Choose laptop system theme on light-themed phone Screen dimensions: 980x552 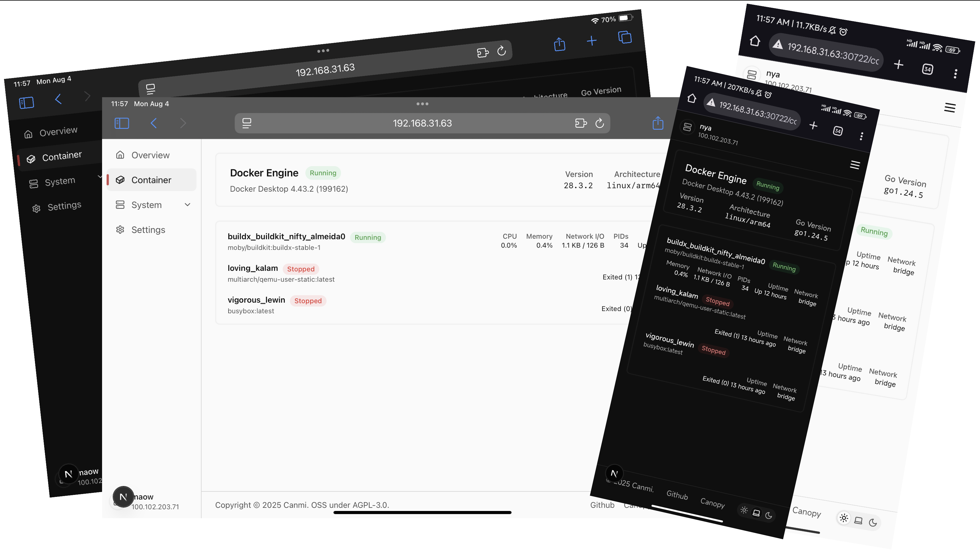pyautogui.click(x=858, y=520)
